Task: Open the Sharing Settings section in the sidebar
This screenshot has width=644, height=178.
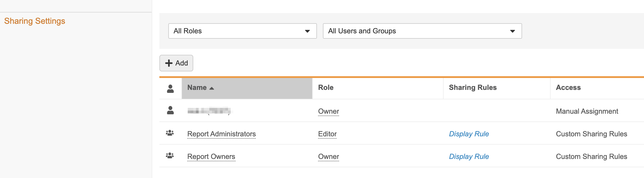Action: tap(34, 21)
